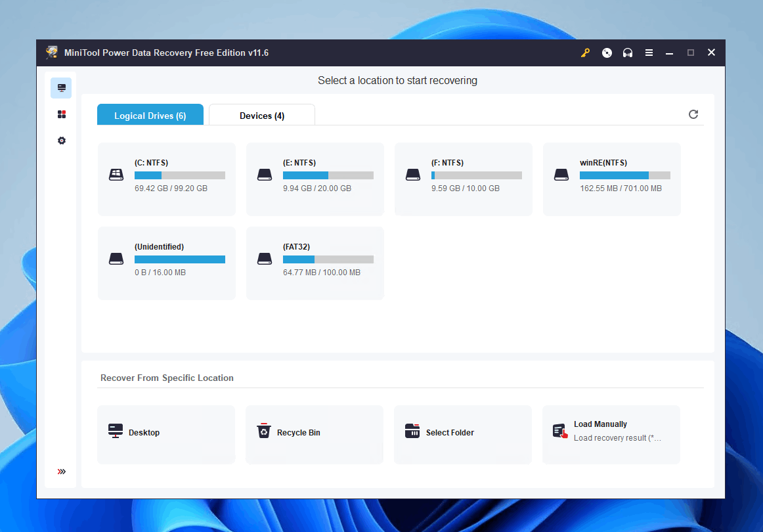
Task: Click the E: NTFS drive icon
Action: point(264,175)
